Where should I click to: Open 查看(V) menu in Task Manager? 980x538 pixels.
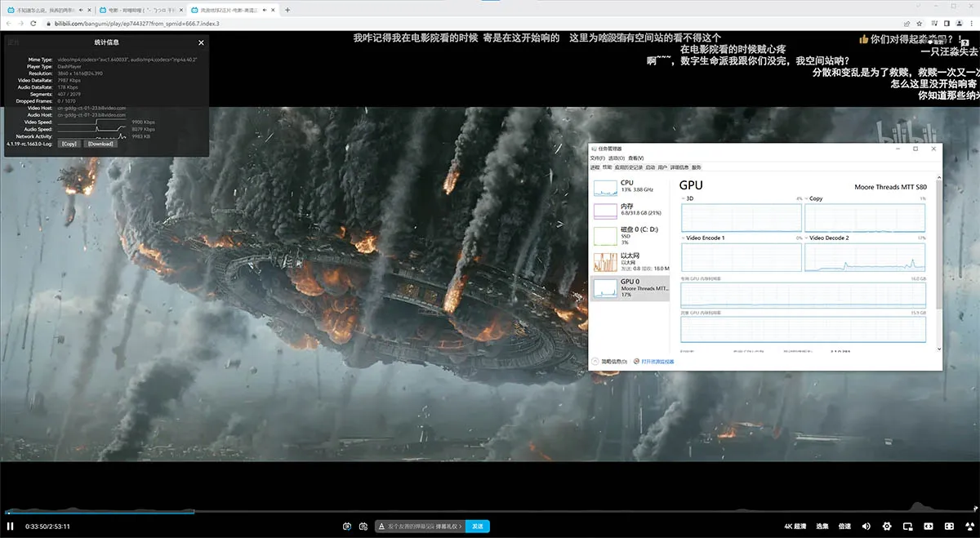click(x=635, y=158)
